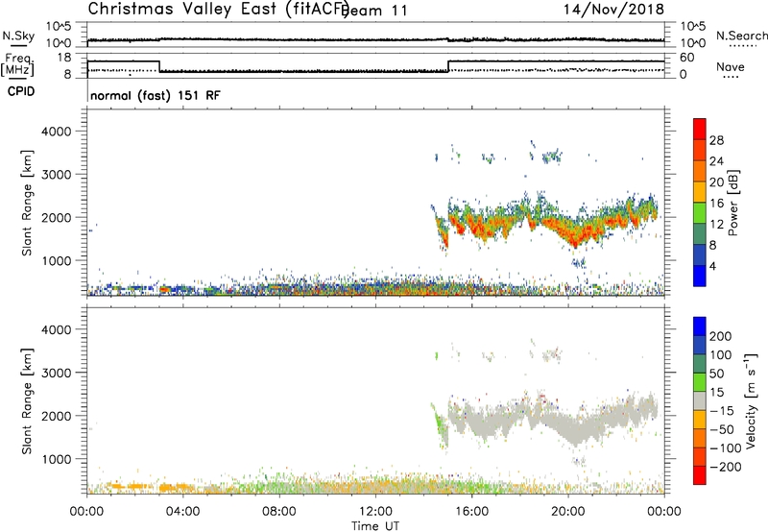
Task: Click the 'Time UT' axis title
Action: pos(375,526)
